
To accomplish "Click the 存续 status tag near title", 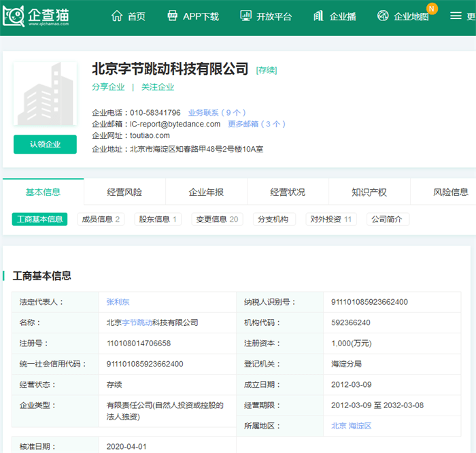I will click(267, 70).
